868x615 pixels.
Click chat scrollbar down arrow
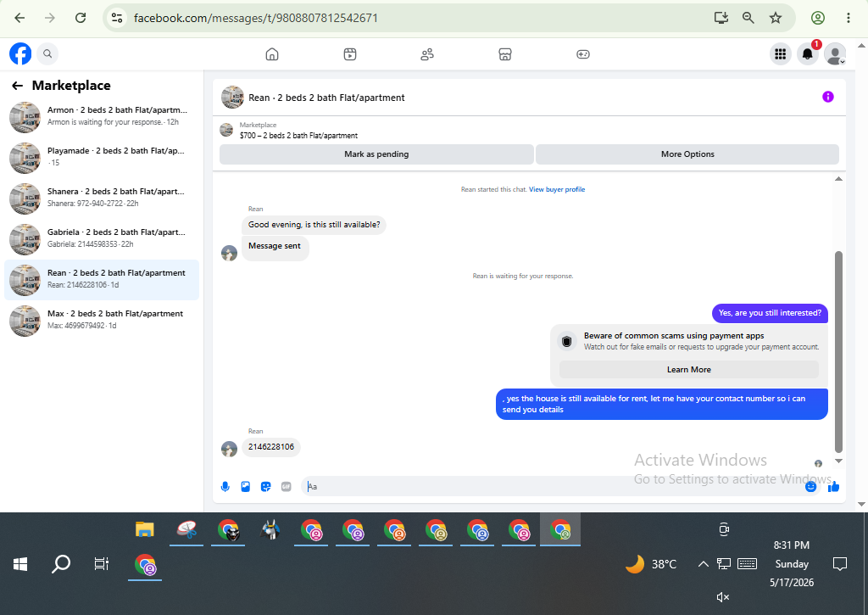click(x=838, y=461)
